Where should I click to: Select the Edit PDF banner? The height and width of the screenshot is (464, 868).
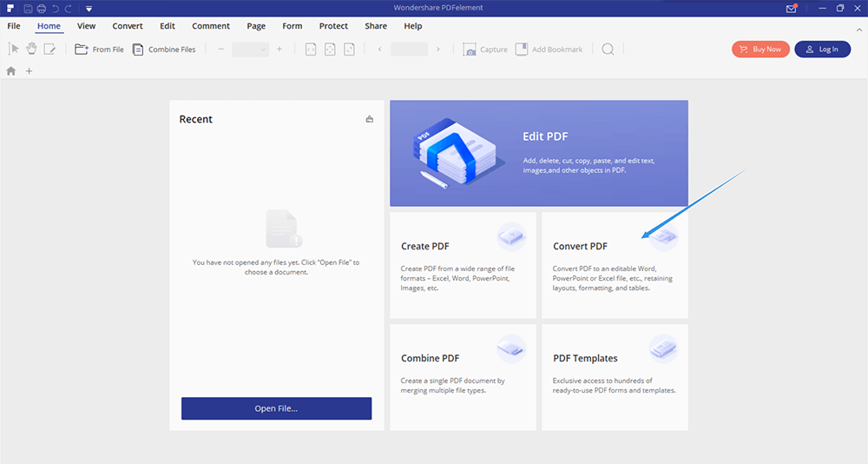click(538, 153)
